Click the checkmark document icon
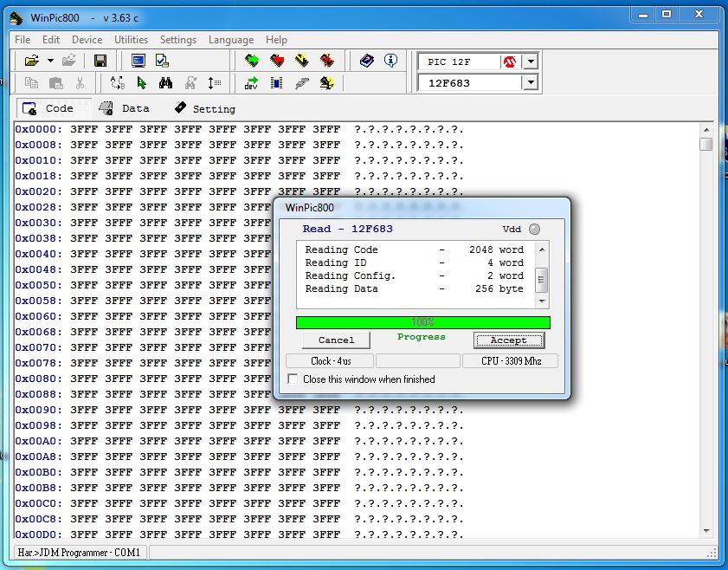Image resolution: width=728 pixels, height=570 pixels. [162, 61]
